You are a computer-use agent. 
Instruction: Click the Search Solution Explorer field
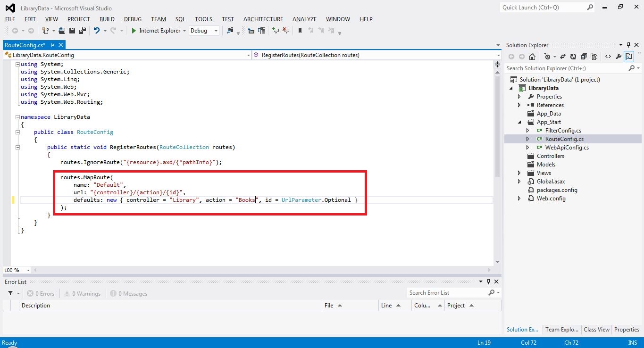pos(566,68)
